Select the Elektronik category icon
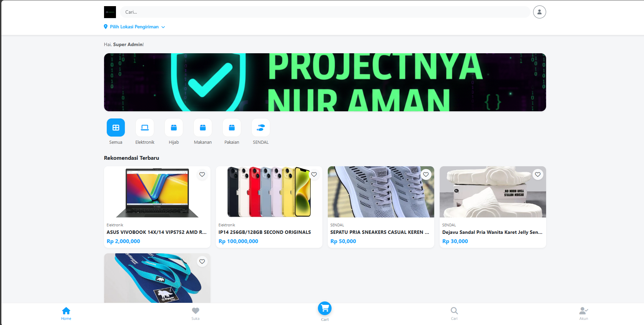644x325 pixels. [145, 128]
